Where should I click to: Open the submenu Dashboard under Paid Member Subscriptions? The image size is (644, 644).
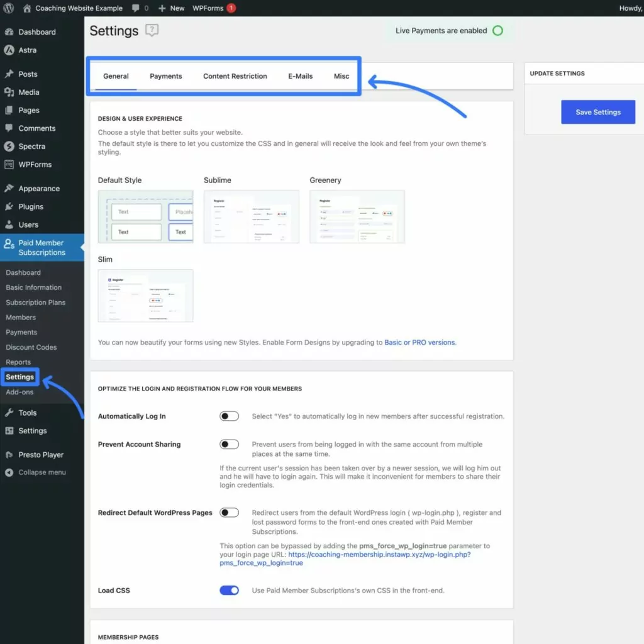tap(23, 273)
